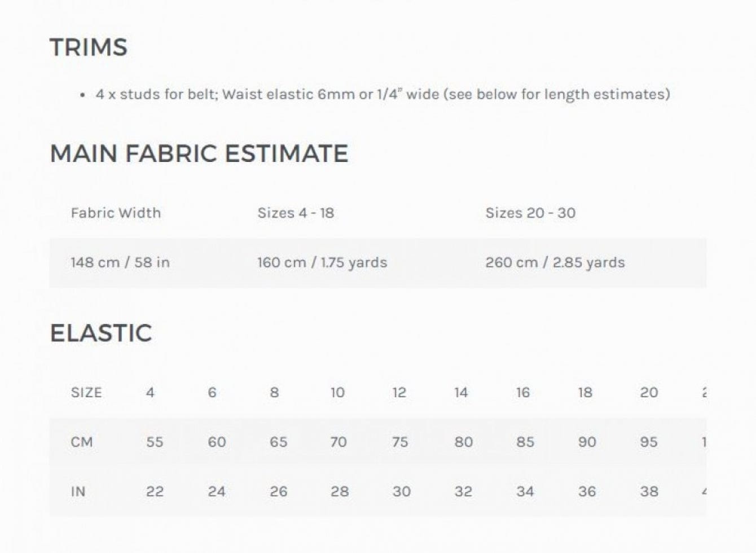This screenshot has height=553, width=756.
Task: Select the MAIN FABRIC ESTIMATE heading
Action: tap(199, 154)
